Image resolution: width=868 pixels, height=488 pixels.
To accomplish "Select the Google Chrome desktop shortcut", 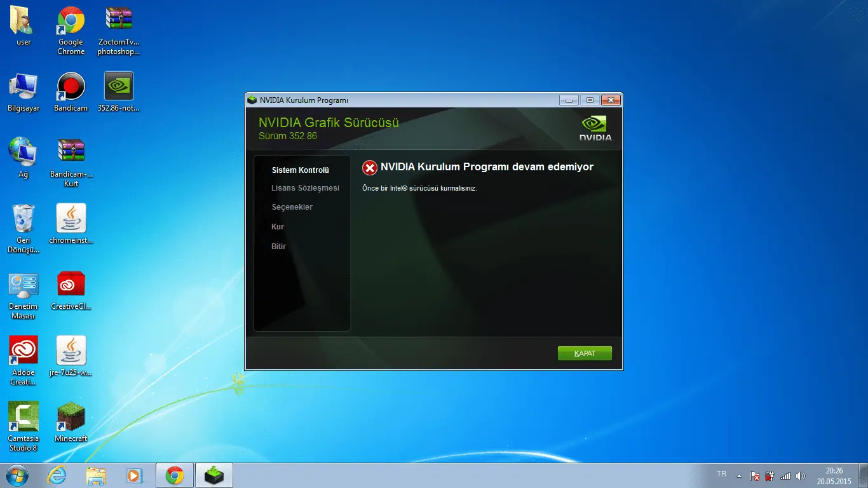I will point(71,30).
